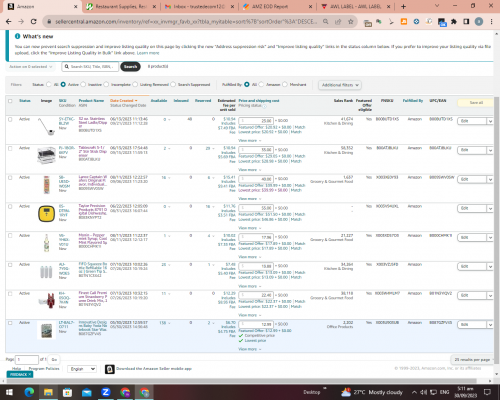Click the share page icon in address bar
The width and height of the screenshot is (500, 400).
(x=338, y=22)
